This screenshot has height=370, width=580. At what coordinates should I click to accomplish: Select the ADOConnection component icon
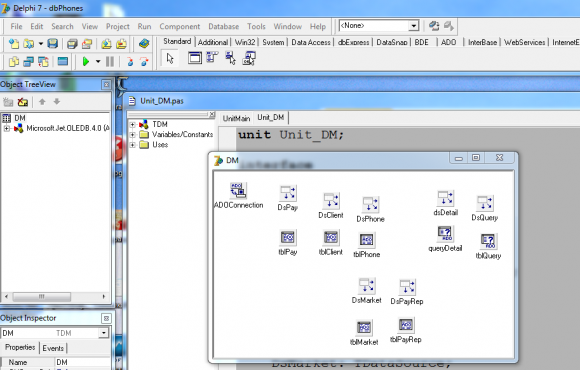tap(238, 191)
